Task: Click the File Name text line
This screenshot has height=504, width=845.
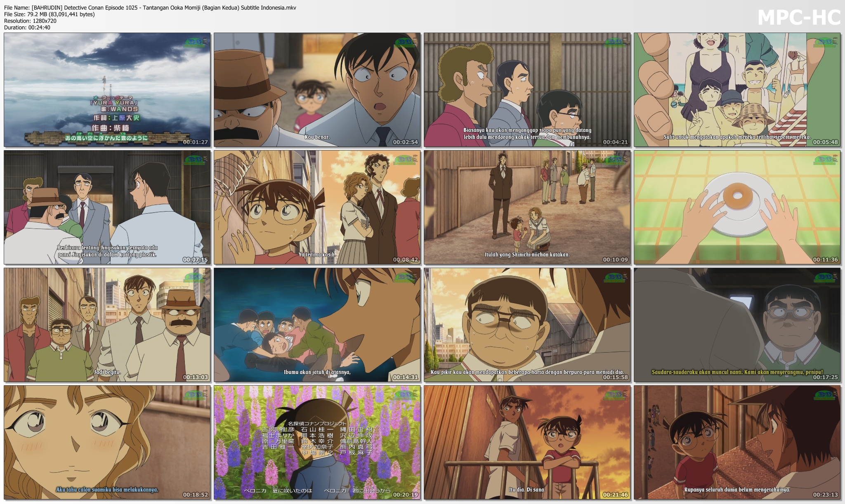Action: coord(150,7)
